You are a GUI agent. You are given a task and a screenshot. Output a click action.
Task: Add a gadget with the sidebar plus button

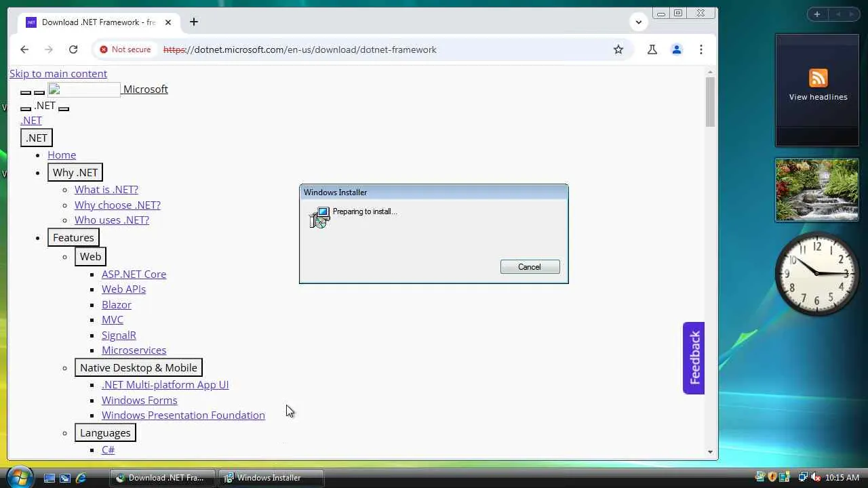click(x=816, y=14)
